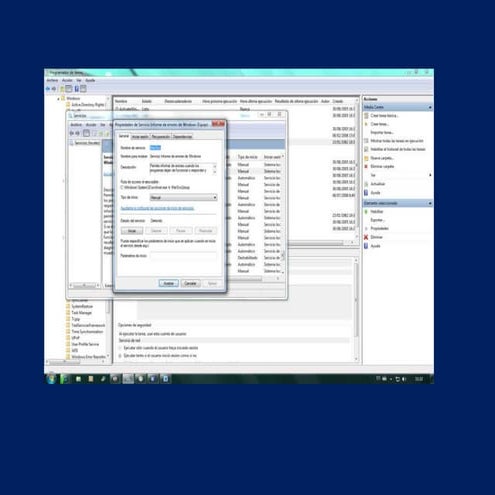Open 'Acción' menu in Task Scheduler
495x495 pixels.
(x=67, y=80)
